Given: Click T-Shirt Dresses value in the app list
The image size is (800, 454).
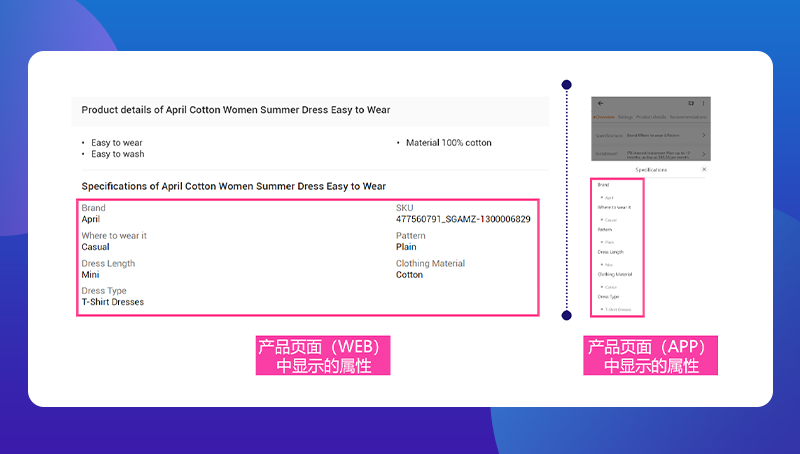Looking at the screenshot, I should (618, 310).
